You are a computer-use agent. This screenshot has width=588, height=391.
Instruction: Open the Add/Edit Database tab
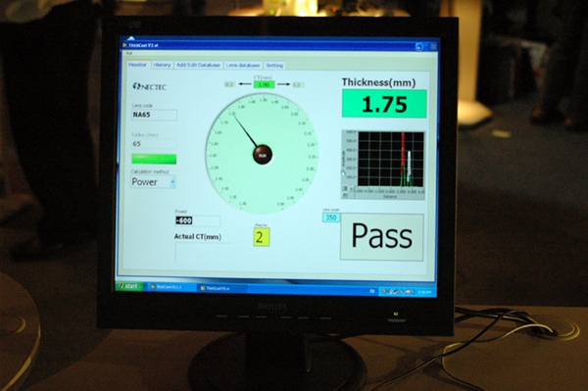[198, 65]
